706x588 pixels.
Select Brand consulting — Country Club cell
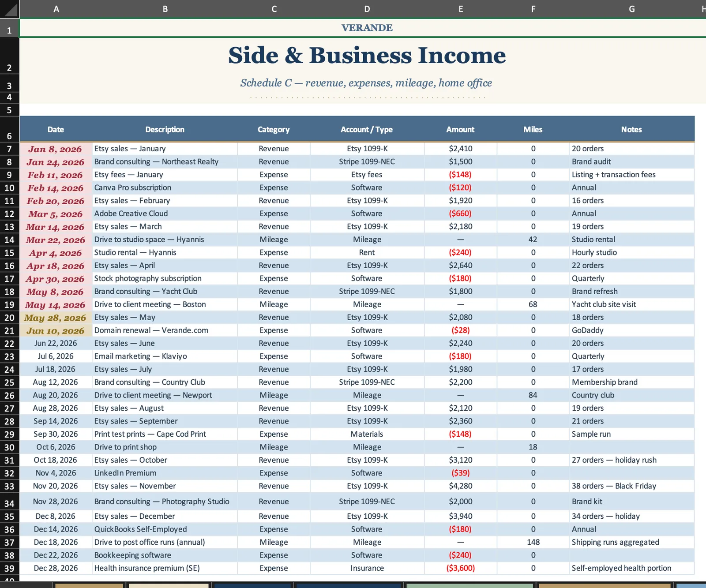click(x=165, y=382)
